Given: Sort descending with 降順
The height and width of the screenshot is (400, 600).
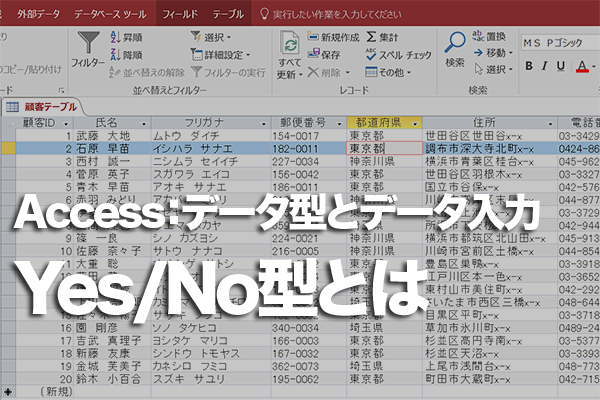Looking at the screenshot, I should pos(126,55).
